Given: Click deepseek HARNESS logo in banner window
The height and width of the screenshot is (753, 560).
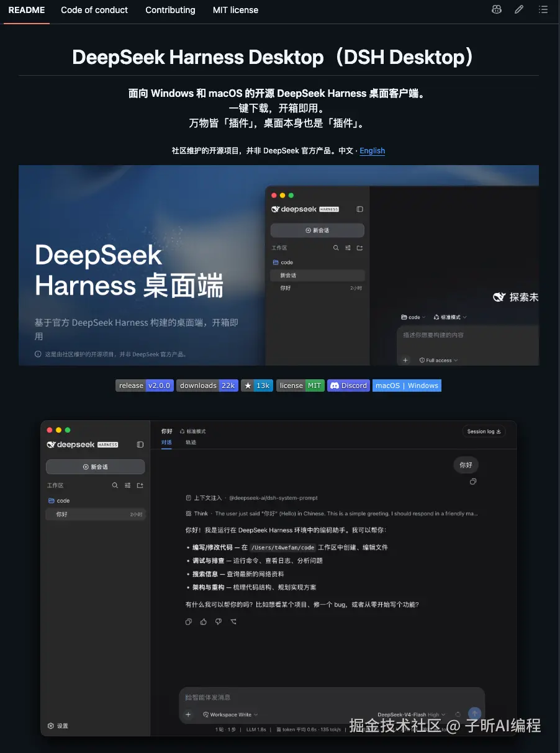Looking at the screenshot, I should pos(305,209).
